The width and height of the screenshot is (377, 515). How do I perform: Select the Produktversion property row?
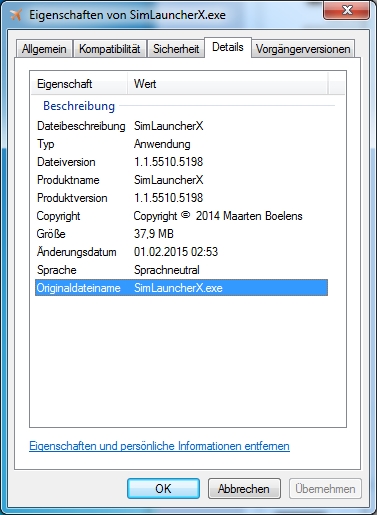(181, 198)
